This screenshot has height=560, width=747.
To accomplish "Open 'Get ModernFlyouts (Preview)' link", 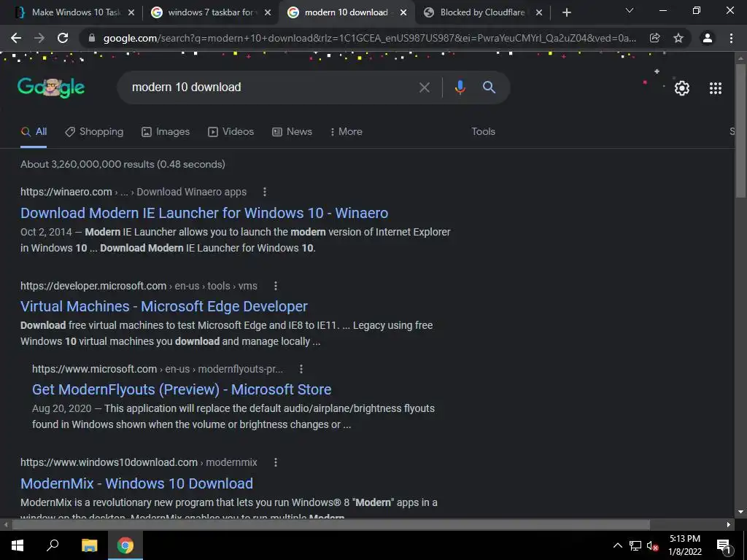I will coord(182,389).
